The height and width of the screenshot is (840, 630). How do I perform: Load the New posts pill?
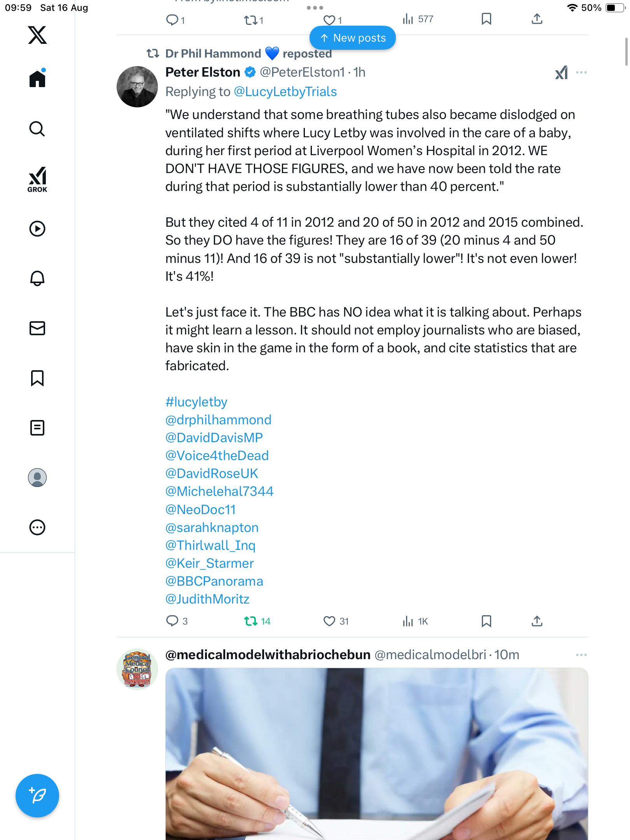[352, 38]
